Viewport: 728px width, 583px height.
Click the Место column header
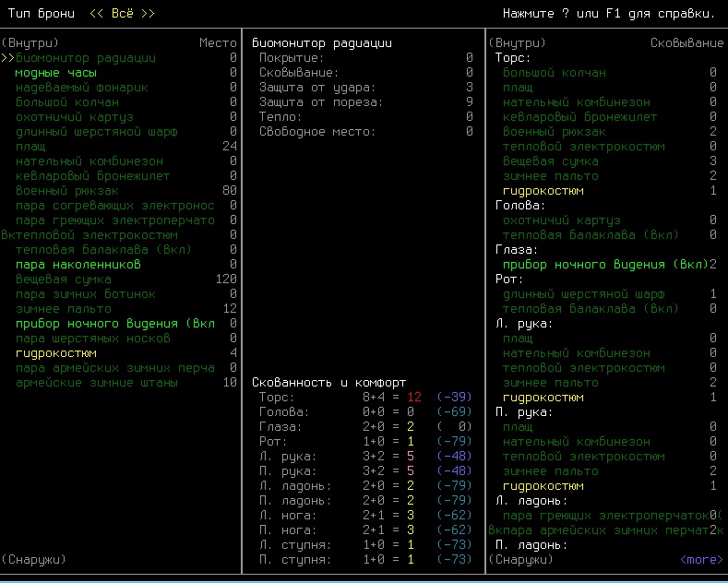tap(218, 43)
